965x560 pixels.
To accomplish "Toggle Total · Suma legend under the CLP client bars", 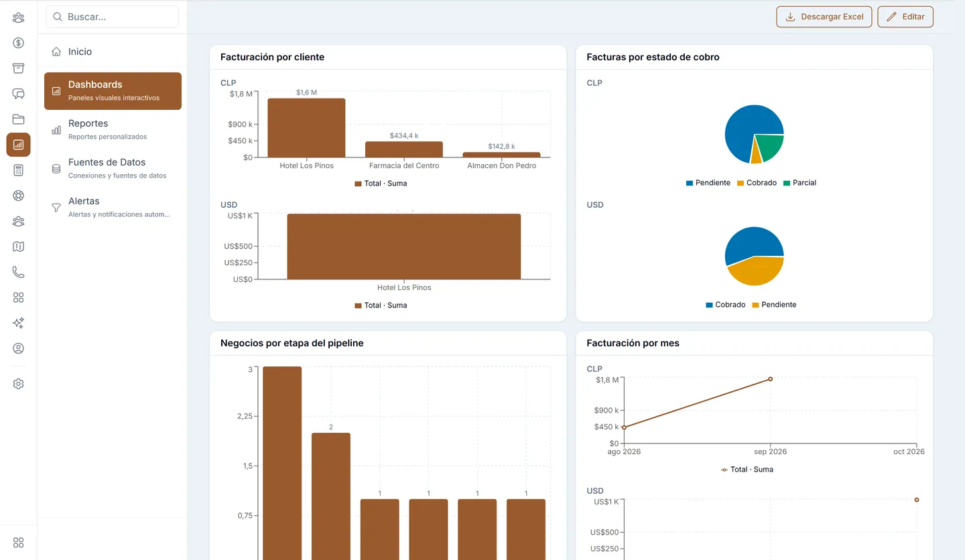I will coord(381,184).
